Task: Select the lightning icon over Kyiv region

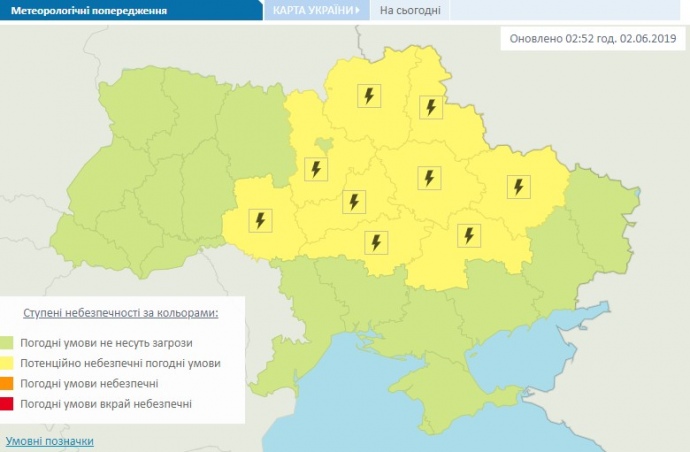Action: click(316, 169)
